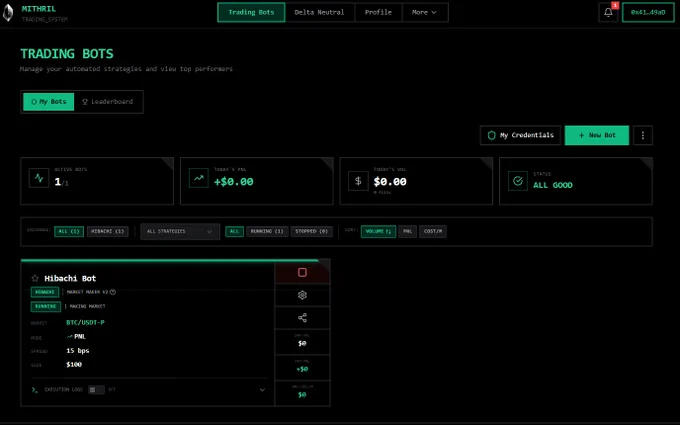Favorite the Hibachi Bot with star
This screenshot has width=680, height=425.
(x=35, y=278)
